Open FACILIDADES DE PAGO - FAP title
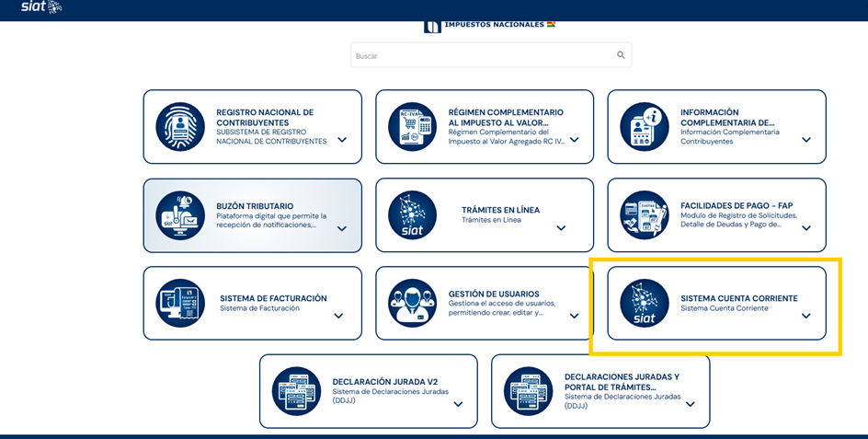Screen dimensions: 868x439 pos(737,205)
